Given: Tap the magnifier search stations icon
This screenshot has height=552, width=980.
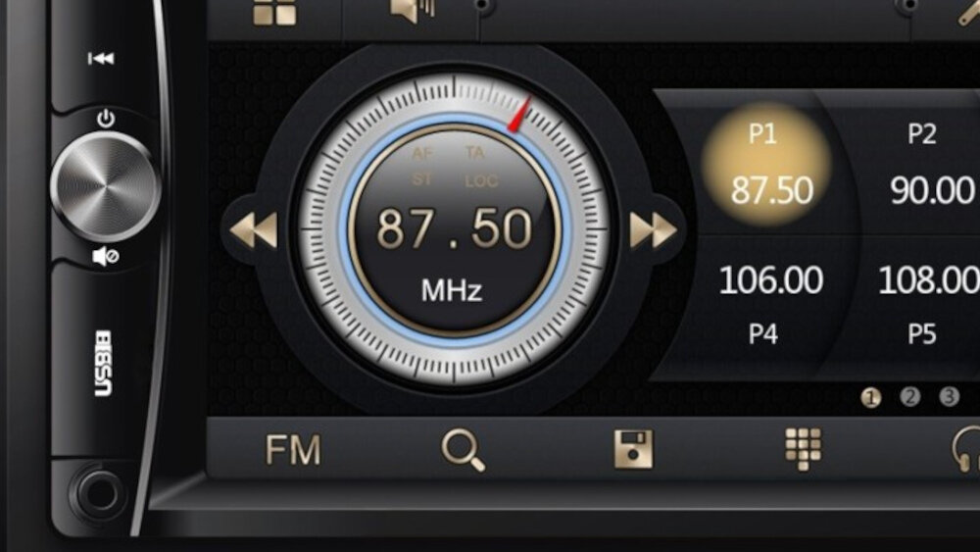Looking at the screenshot, I should (x=464, y=450).
